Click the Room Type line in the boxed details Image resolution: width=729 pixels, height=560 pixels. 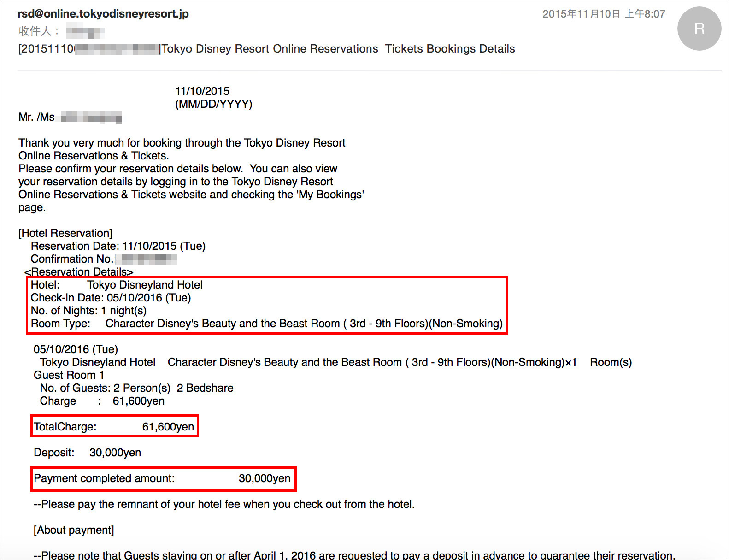(266, 324)
